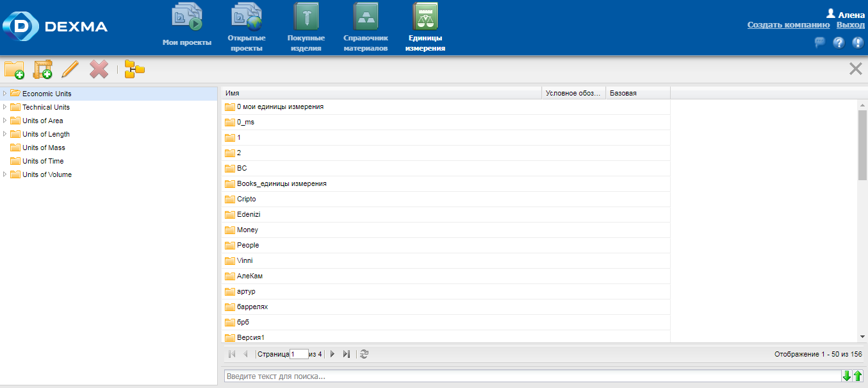Close the panel with grey X
Viewport: 868px width, 388px height.
point(855,69)
